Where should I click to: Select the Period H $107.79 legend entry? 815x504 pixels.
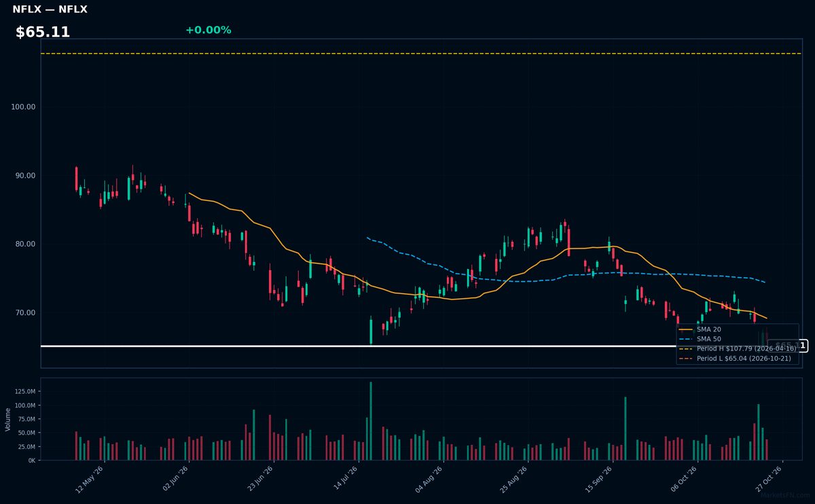(738, 348)
